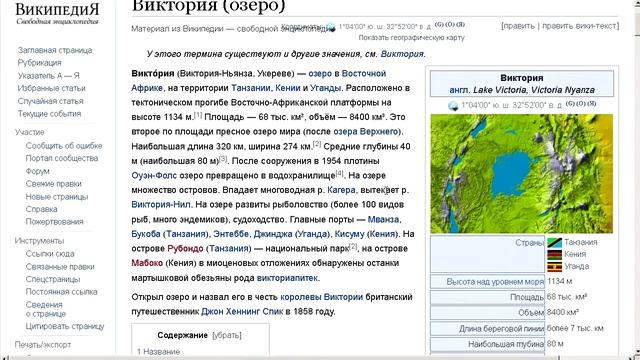The width and height of the screenshot is (640, 360).
Task: Open the 'викториапитек' link
Action: coord(287,278)
